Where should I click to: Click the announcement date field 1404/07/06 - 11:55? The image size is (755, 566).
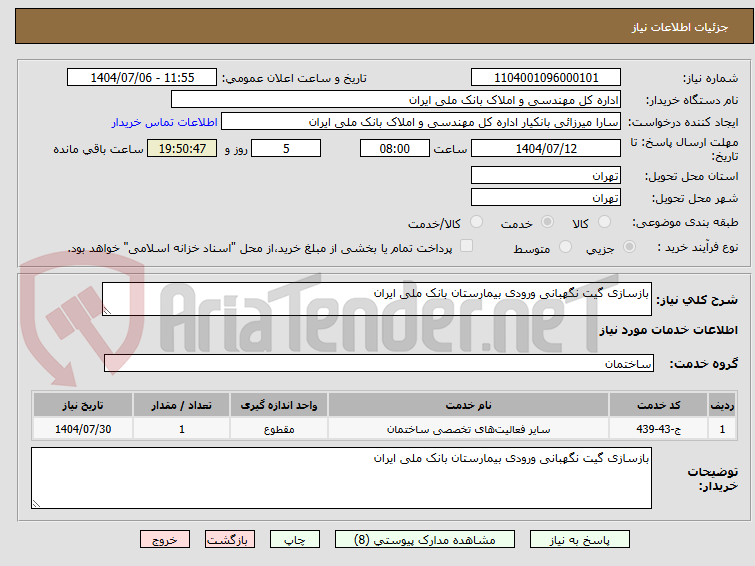pyautogui.click(x=142, y=78)
